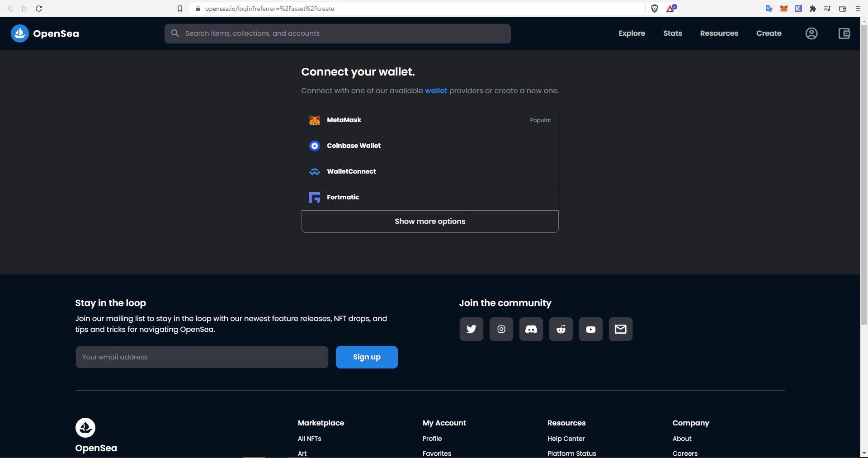Image resolution: width=868 pixels, height=458 pixels.
Task: Open the account profile icon
Action: pos(811,33)
